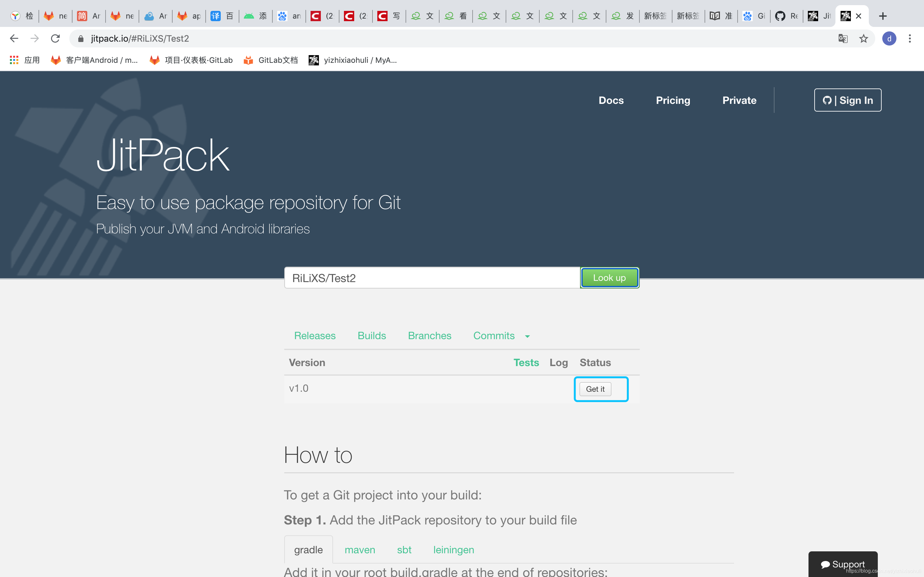Select the maven tab in How to section
The width and height of the screenshot is (924, 577).
[359, 549]
